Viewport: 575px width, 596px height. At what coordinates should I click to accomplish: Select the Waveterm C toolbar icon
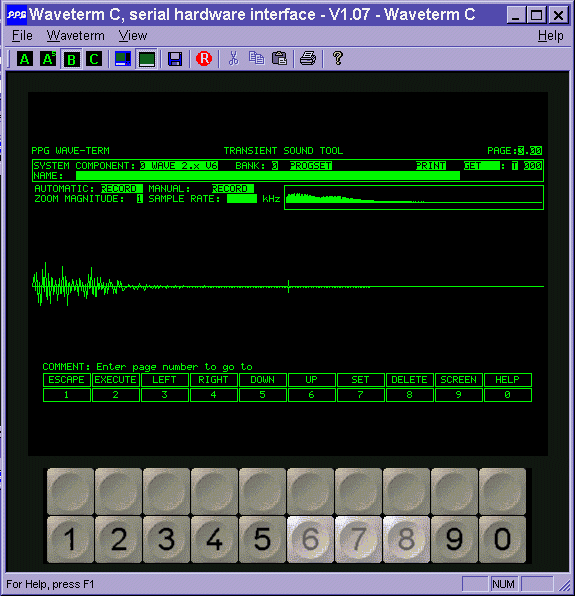point(94,59)
